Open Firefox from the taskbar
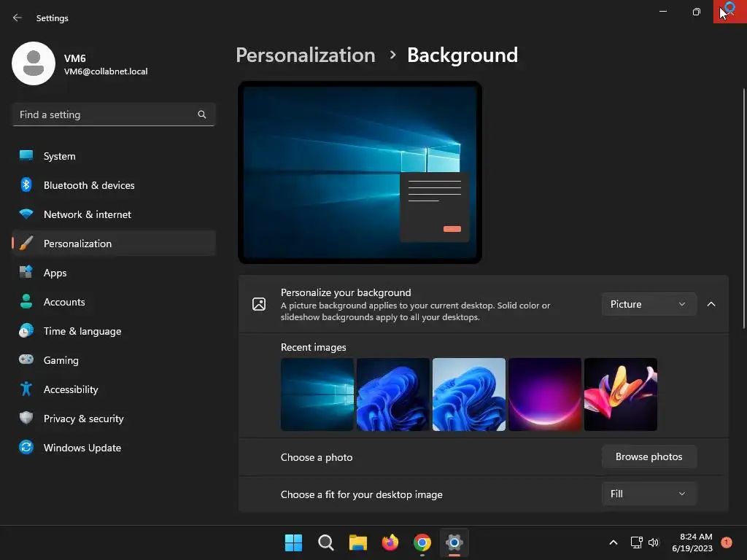747x560 pixels. coord(390,542)
